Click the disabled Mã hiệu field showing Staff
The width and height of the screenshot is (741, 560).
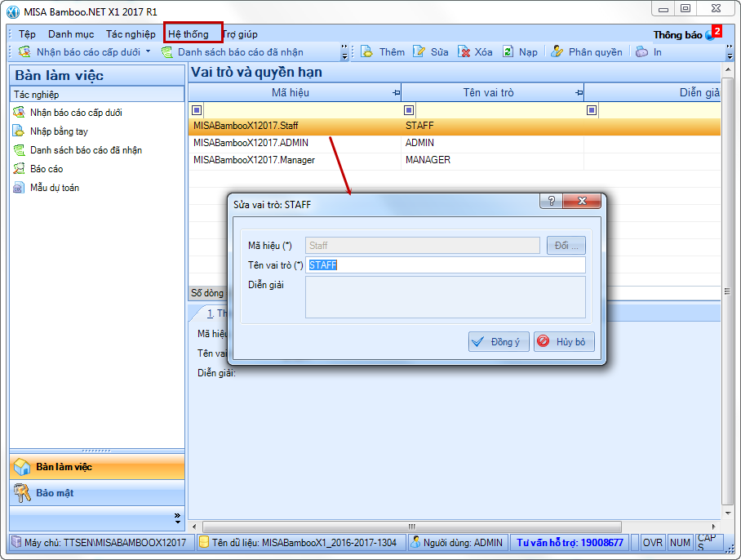coord(423,246)
